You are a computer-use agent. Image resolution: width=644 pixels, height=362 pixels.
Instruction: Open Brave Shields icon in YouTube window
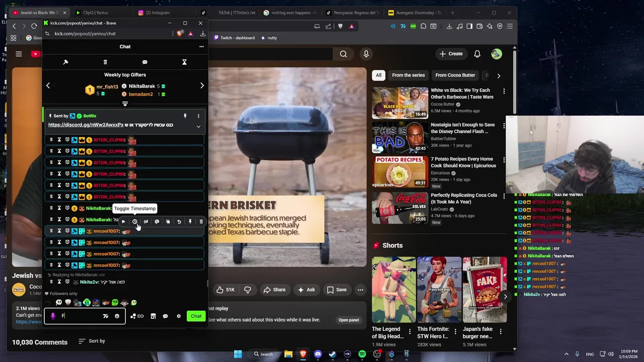pyautogui.click(x=341, y=26)
